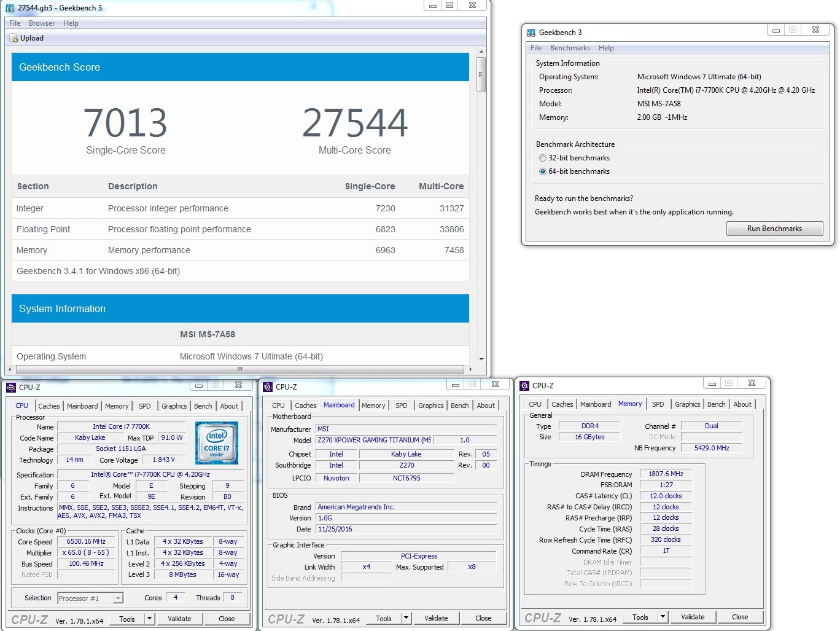Open About tab in CPU-Z CPU window

[229, 406]
